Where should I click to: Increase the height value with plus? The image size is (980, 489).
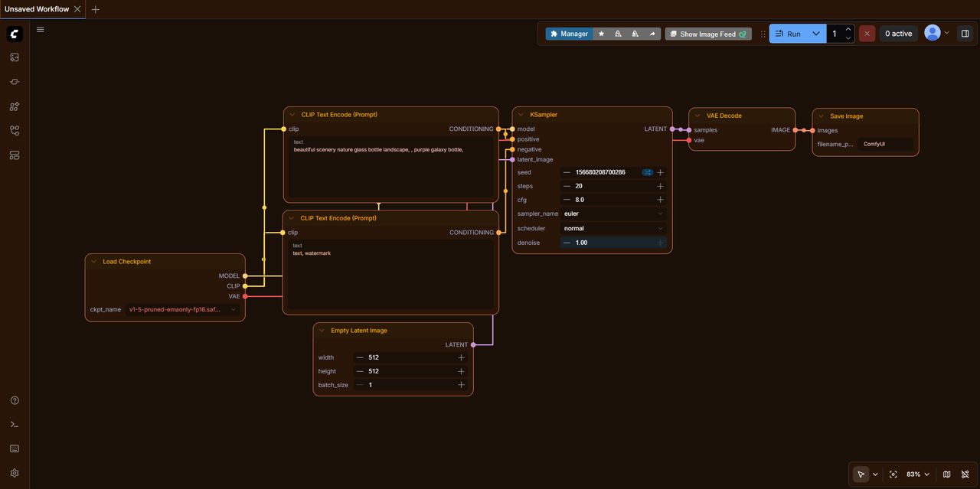(x=461, y=371)
